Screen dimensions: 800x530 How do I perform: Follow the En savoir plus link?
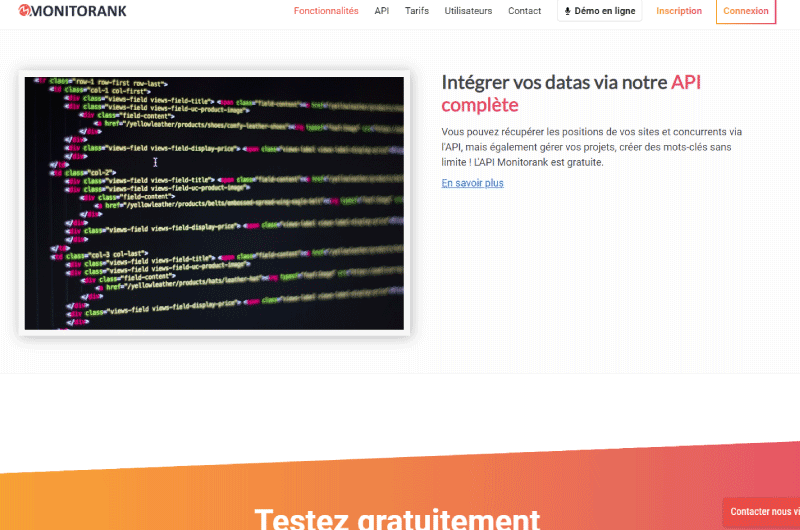[x=472, y=183]
